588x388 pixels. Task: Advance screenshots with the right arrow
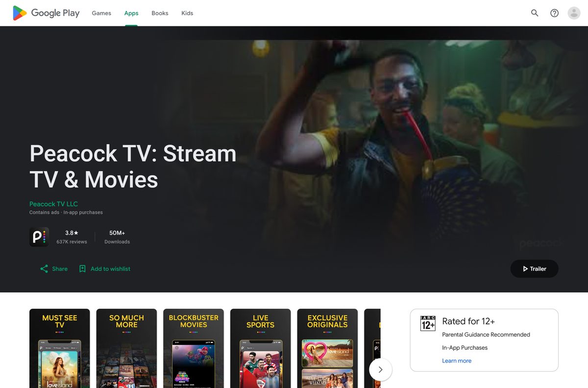[380, 370]
